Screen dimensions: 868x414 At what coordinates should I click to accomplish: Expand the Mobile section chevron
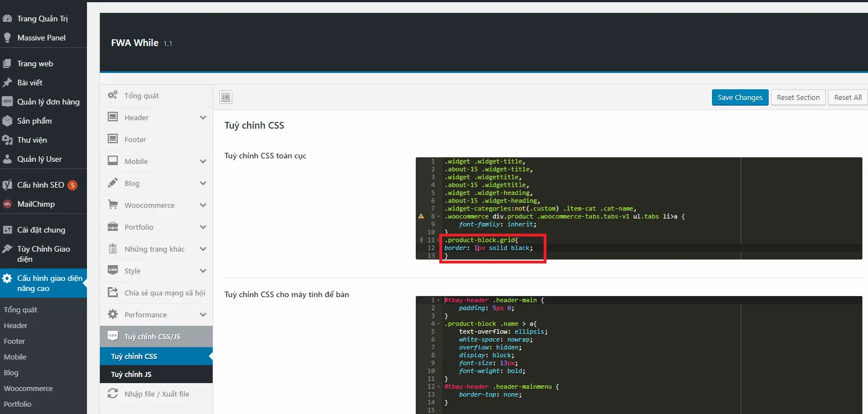(203, 161)
